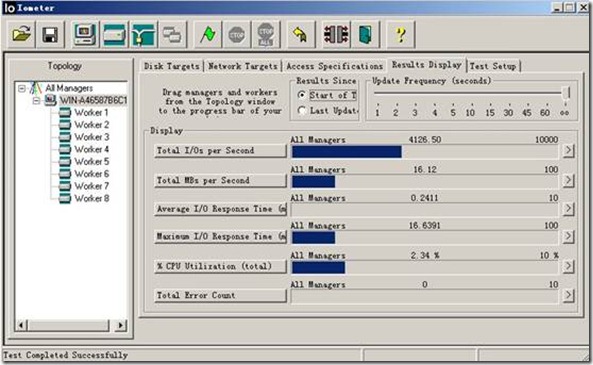Start a new manager

pyautogui.click(x=85, y=35)
